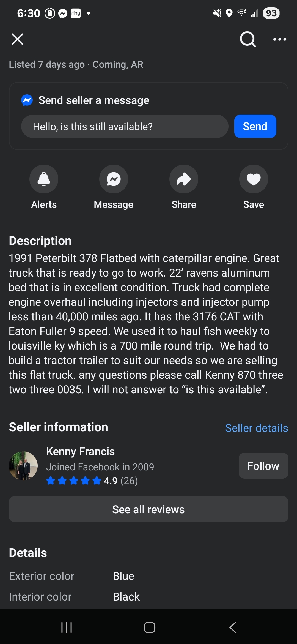The width and height of the screenshot is (297, 644).
Task: Tap the Alerts bell icon
Action: pyautogui.click(x=44, y=179)
